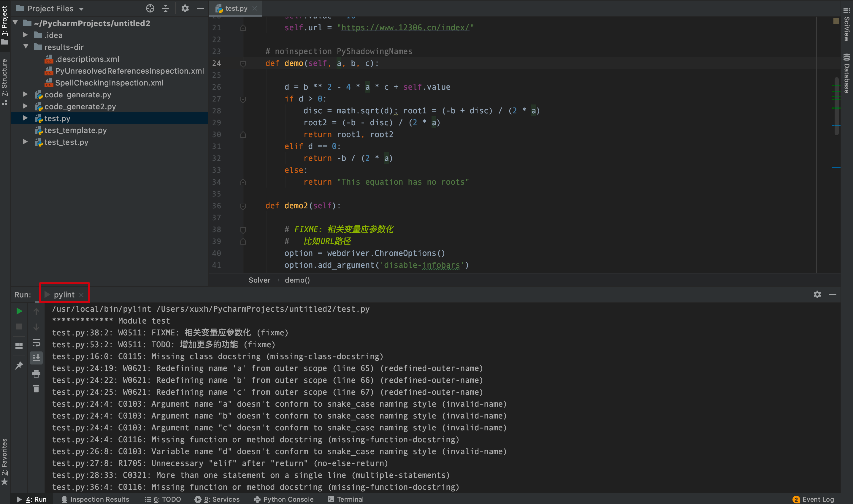This screenshot has width=853, height=504.
Task: Toggle fold marker at if d > 0 line
Action: (243, 99)
